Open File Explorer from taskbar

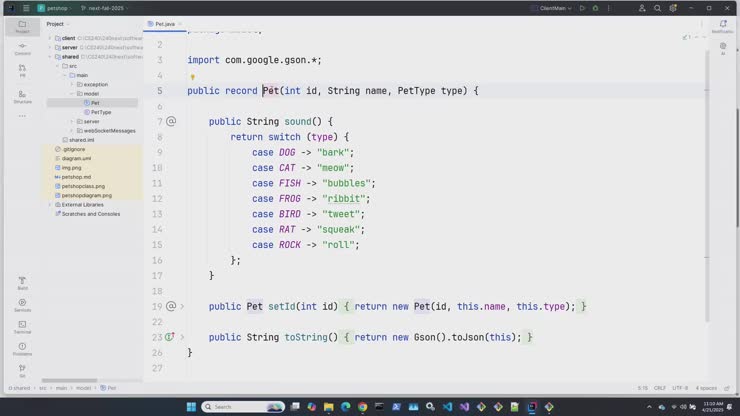point(328,407)
